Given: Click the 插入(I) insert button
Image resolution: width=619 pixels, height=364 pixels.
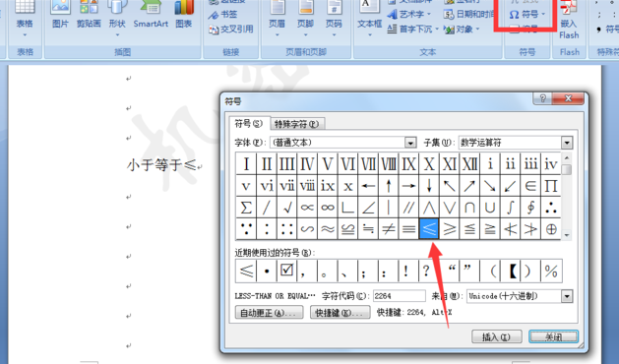Looking at the screenshot, I should click(497, 336).
